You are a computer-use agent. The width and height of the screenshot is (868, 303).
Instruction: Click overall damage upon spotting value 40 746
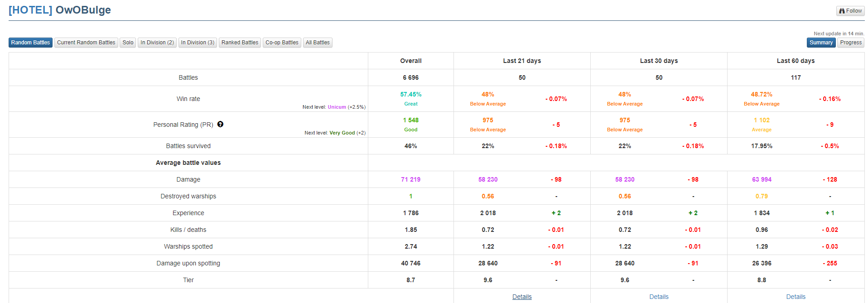411,263
